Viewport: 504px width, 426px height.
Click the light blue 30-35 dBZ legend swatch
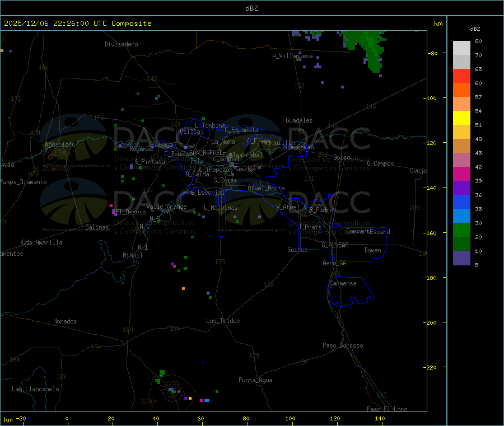point(461,216)
